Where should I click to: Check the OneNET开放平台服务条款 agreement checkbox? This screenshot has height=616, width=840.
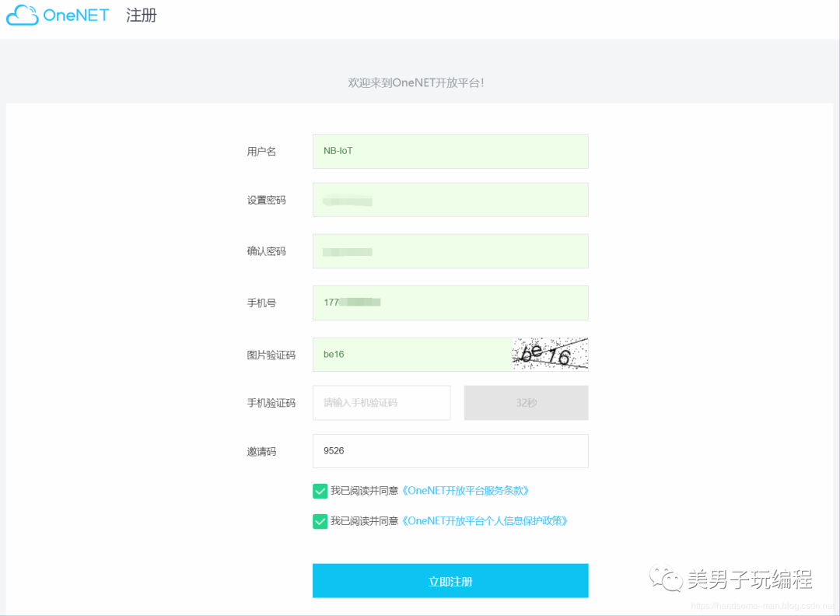(x=320, y=491)
